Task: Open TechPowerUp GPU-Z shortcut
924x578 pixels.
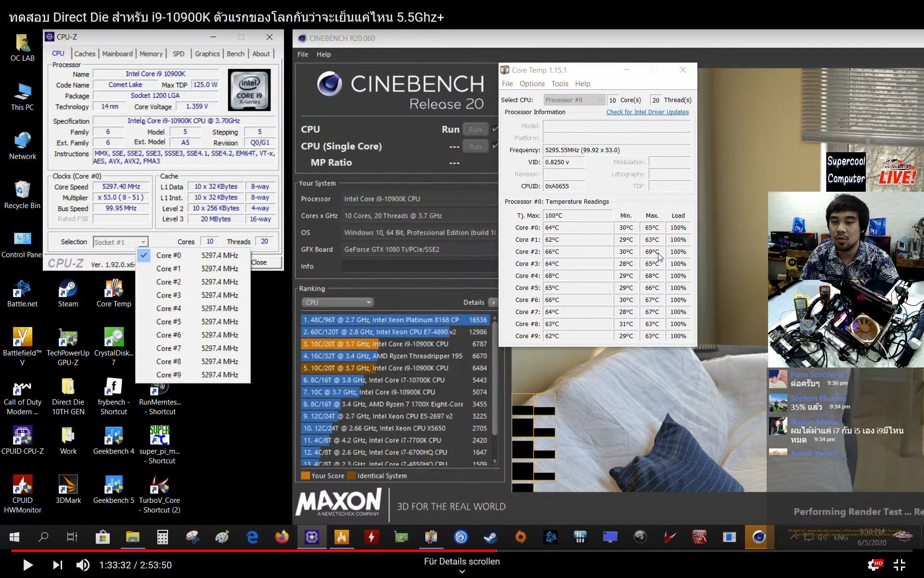Action: [x=68, y=347]
